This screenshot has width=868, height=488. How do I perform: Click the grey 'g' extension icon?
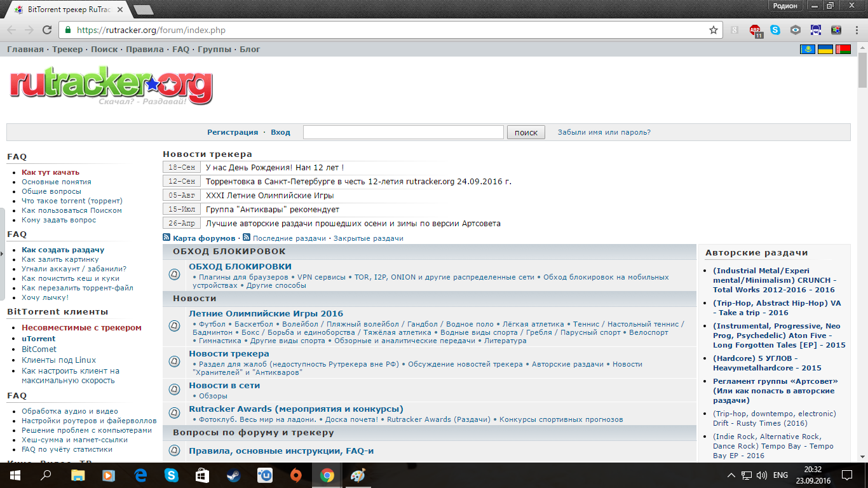point(735,30)
